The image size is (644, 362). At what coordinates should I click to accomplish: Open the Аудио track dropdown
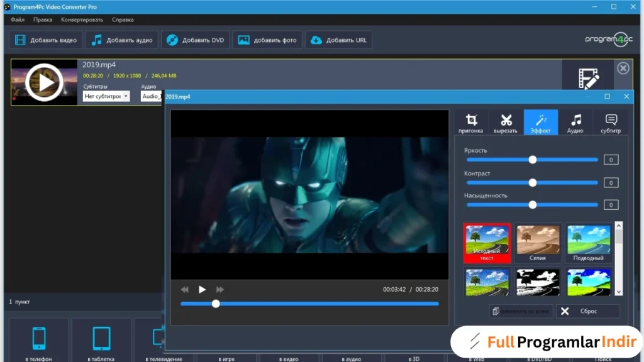click(x=151, y=96)
